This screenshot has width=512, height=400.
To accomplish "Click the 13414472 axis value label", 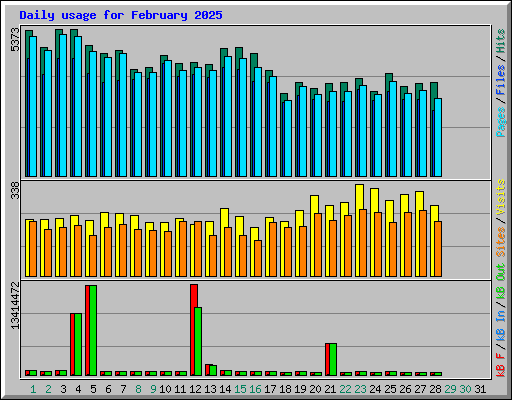I will [x=15, y=305].
